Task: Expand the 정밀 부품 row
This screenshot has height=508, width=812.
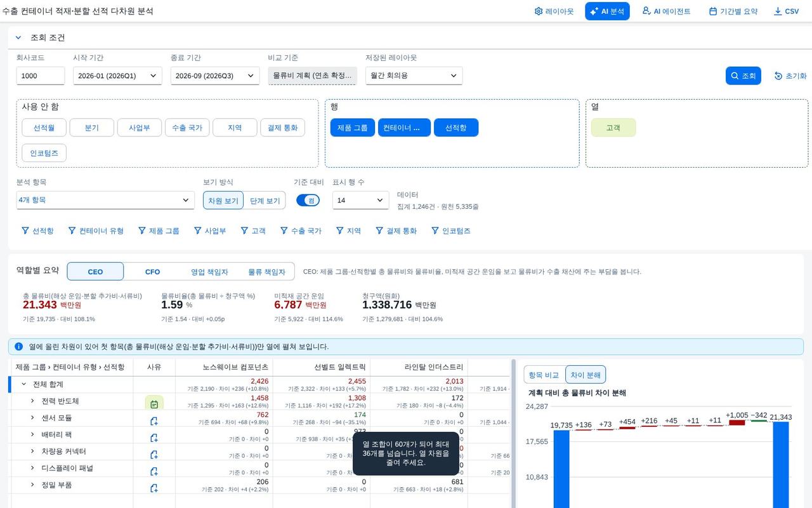Action: [32, 485]
